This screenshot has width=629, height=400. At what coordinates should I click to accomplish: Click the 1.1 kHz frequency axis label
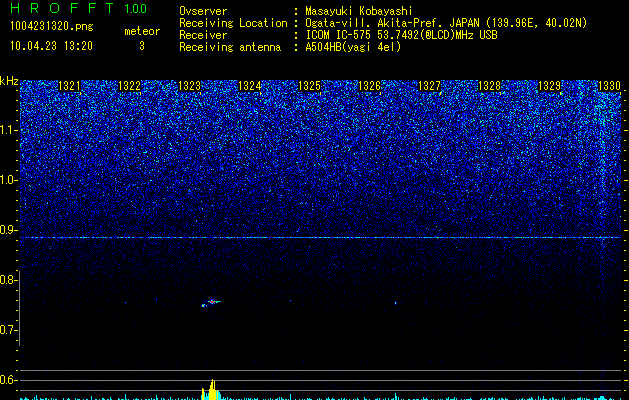(x=8, y=130)
